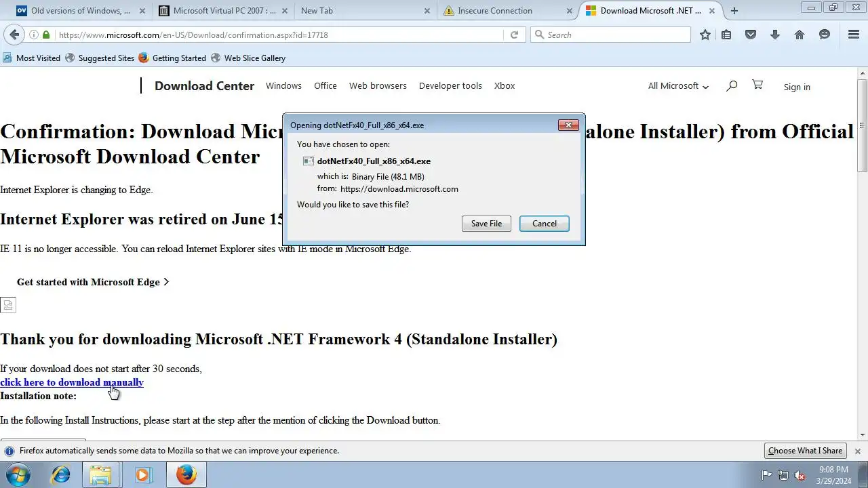Close the Opening dotNetFx40 dialog
Viewport: 868px width, 488px height.
[x=568, y=125]
